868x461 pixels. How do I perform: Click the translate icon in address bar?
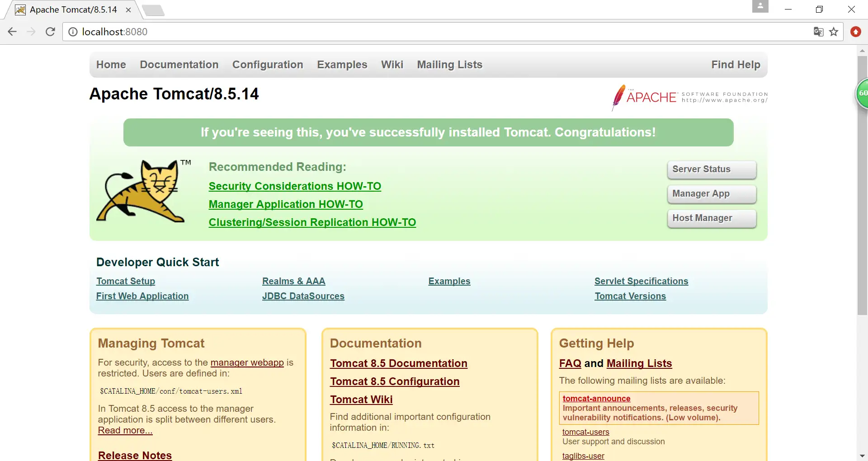pyautogui.click(x=817, y=32)
